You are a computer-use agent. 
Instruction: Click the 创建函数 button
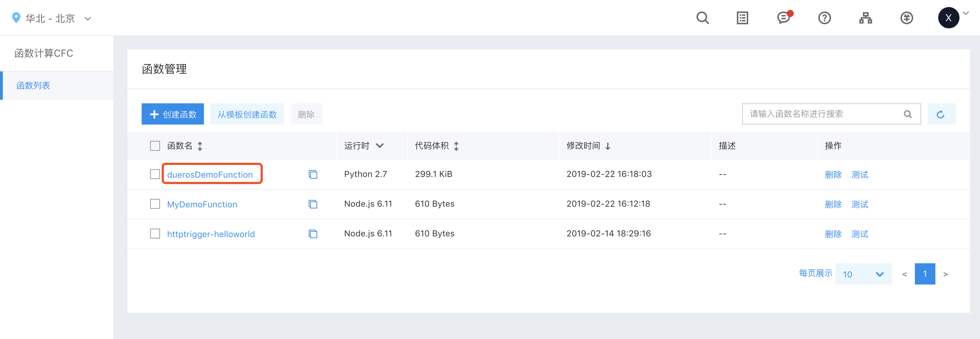(173, 114)
